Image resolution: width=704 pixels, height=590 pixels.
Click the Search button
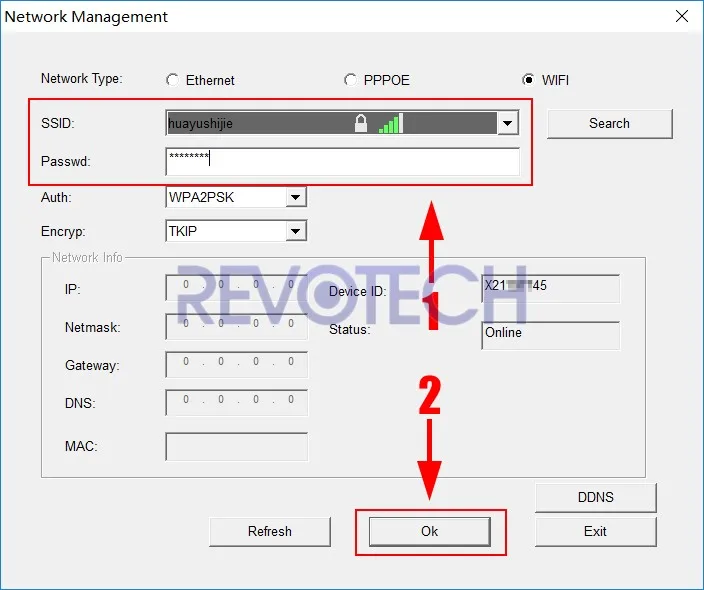click(609, 123)
